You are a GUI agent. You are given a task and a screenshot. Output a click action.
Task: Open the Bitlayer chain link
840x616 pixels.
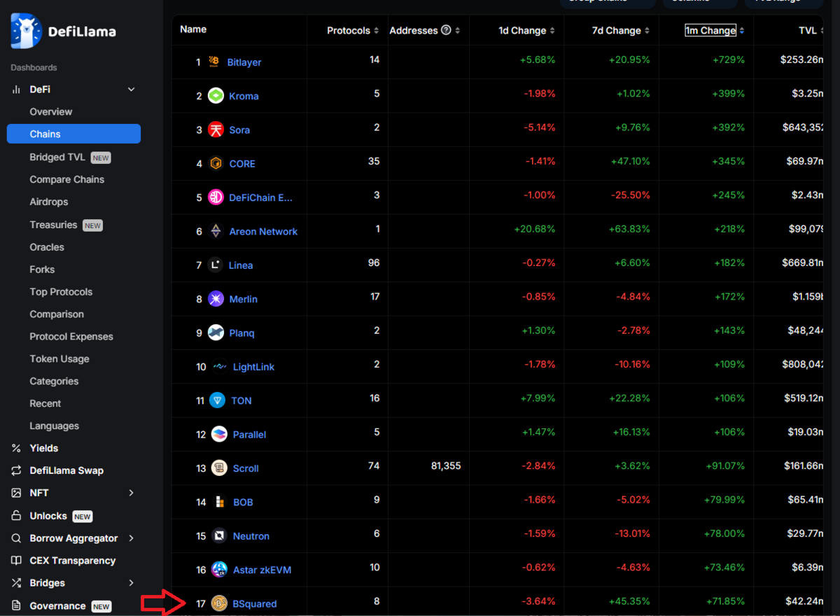[x=244, y=62]
